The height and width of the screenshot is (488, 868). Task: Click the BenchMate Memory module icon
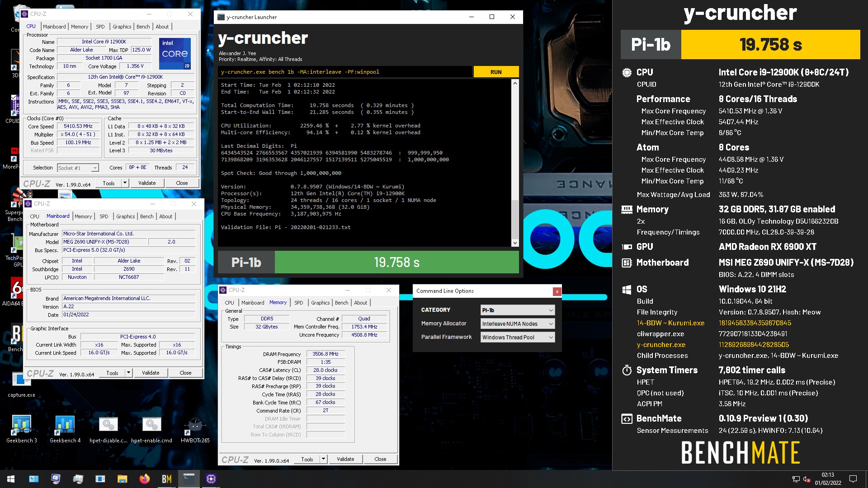coord(627,209)
